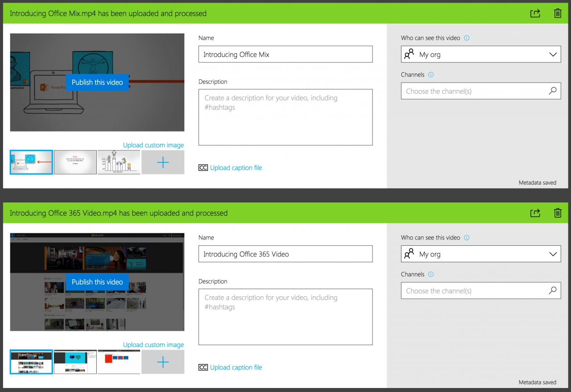Select the teal screen thumbnail for Office 365 Video
This screenshot has width=571, height=392.
point(75,362)
